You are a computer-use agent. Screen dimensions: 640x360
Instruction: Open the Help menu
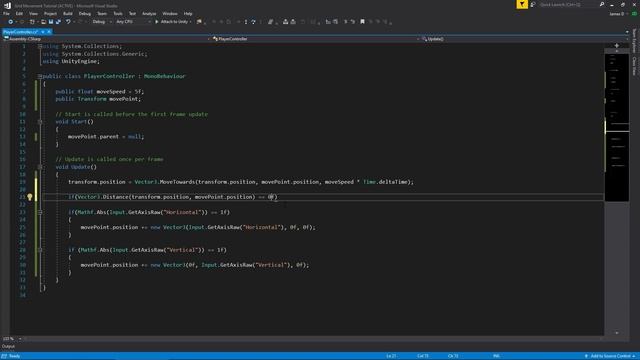point(188,14)
